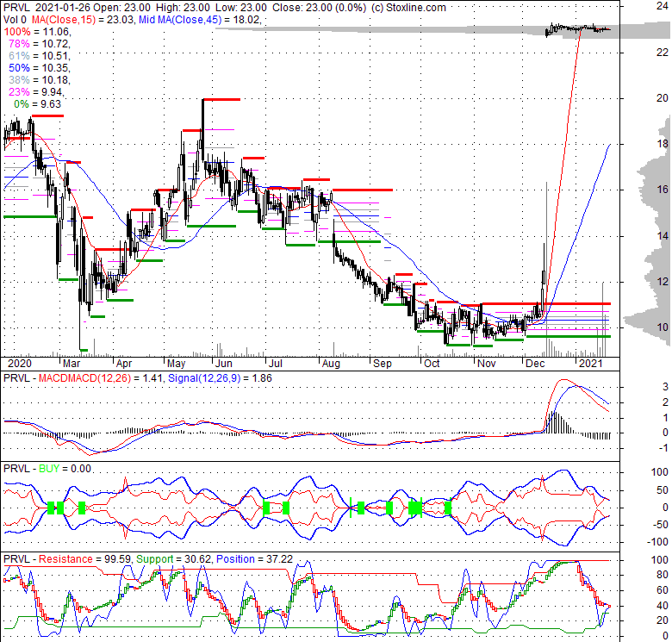Screen dimensions: 672x642
Task: Click the 80 label on position axis
Action: (663, 575)
